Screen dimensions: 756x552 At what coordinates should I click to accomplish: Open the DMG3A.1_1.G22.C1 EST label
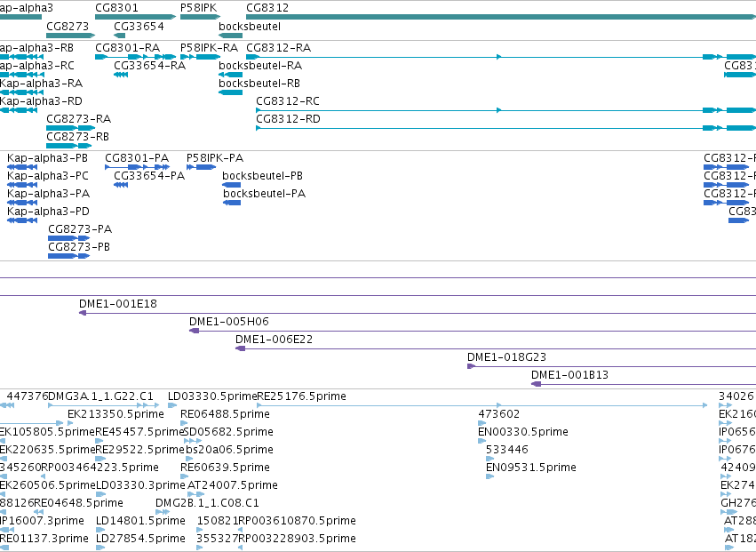click(x=101, y=396)
